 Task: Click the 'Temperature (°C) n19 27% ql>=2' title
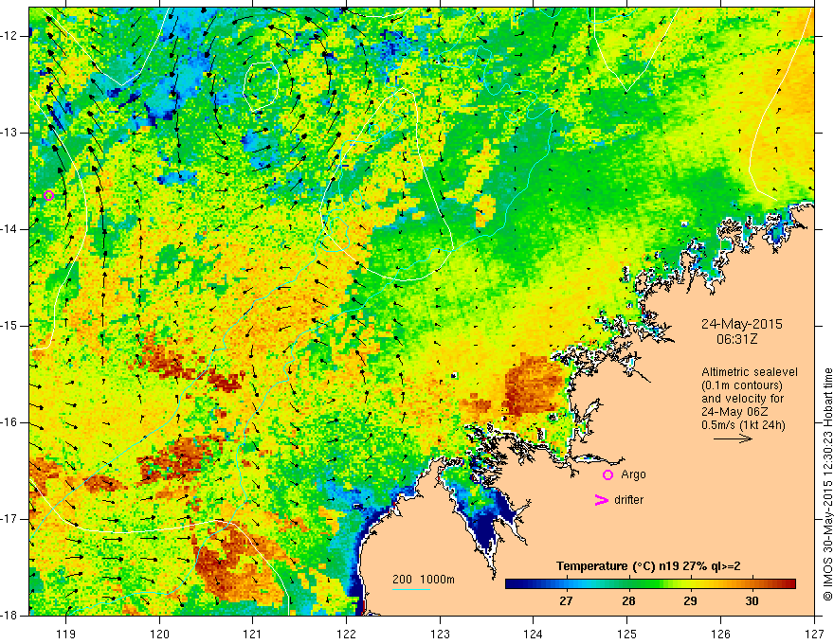coord(648,566)
